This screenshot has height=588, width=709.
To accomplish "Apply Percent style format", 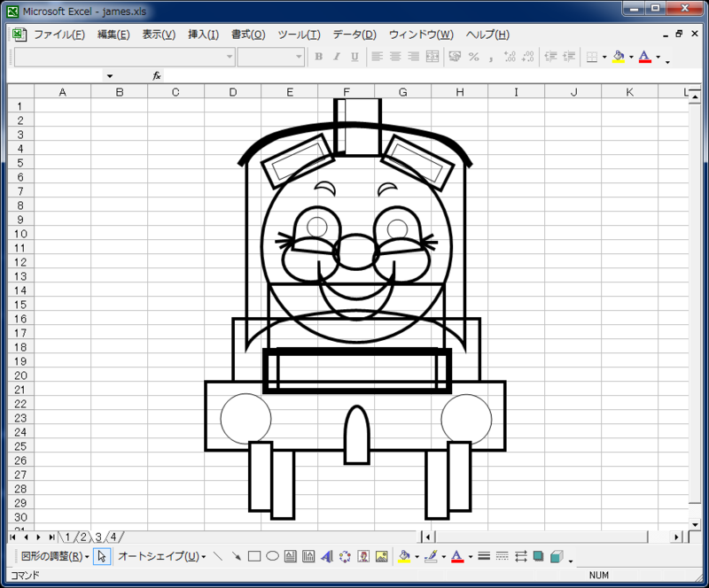I will click(x=473, y=57).
